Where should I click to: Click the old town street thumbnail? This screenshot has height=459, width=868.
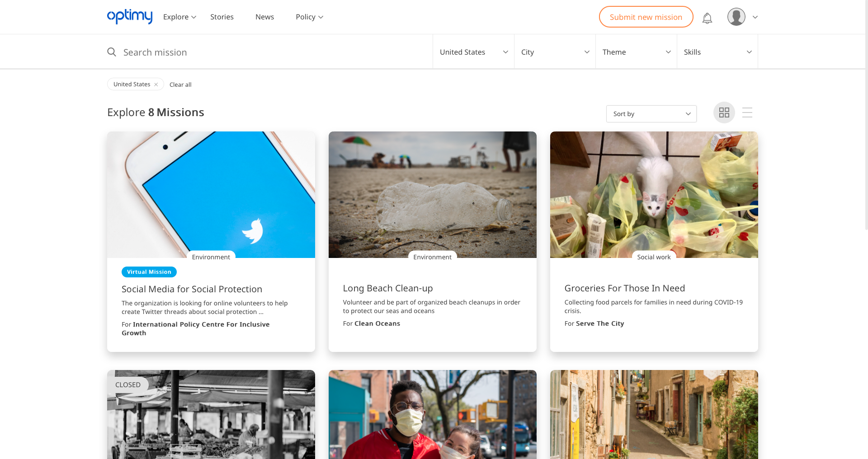(654, 415)
